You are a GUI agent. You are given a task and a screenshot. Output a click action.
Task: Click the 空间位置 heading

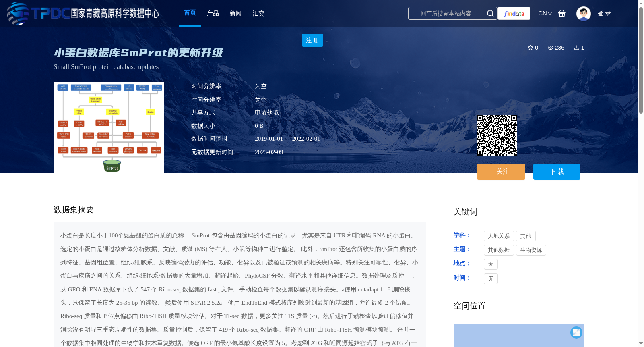click(x=469, y=305)
